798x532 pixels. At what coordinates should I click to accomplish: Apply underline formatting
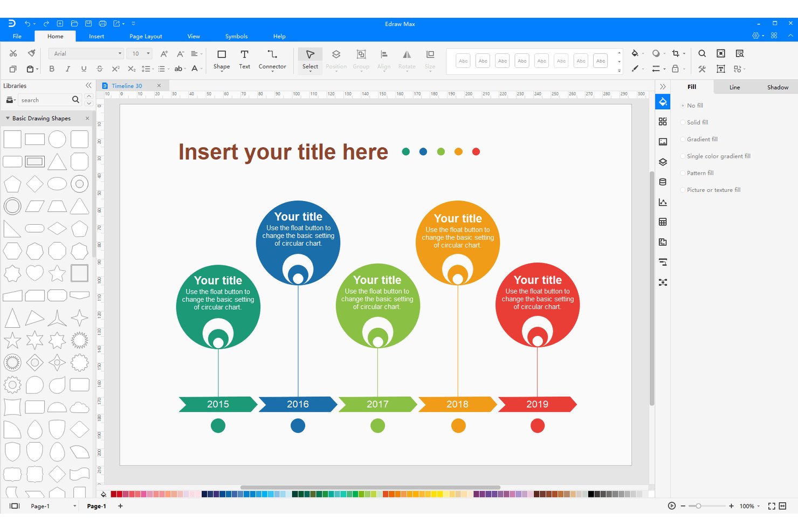click(84, 68)
